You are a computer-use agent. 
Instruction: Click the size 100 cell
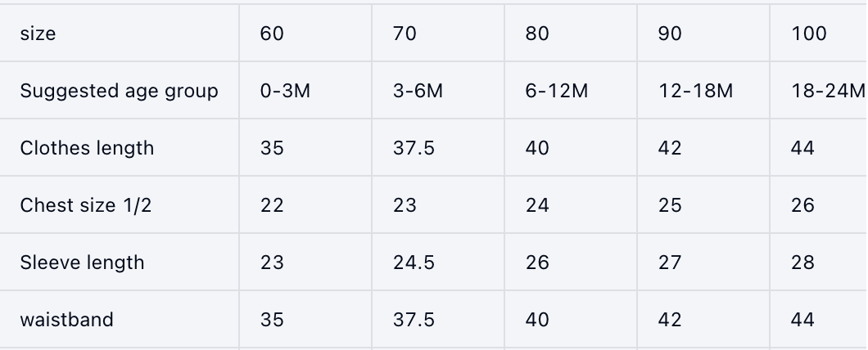(809, 34)
